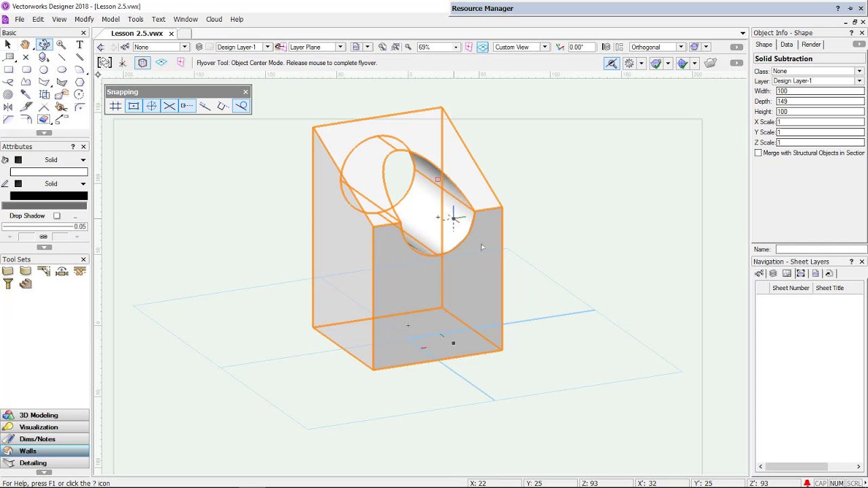Toggle Snap to Distance in Snapping palette
Screen dimensions: 868x488
coord(205,106)
